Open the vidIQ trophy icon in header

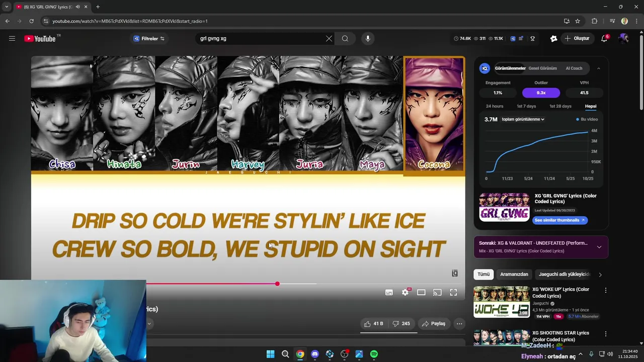coord(532,39)
